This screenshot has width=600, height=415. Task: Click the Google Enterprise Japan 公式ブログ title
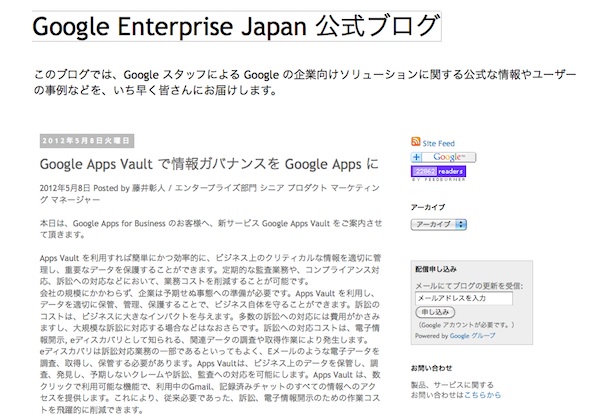(x=236, y=26)
